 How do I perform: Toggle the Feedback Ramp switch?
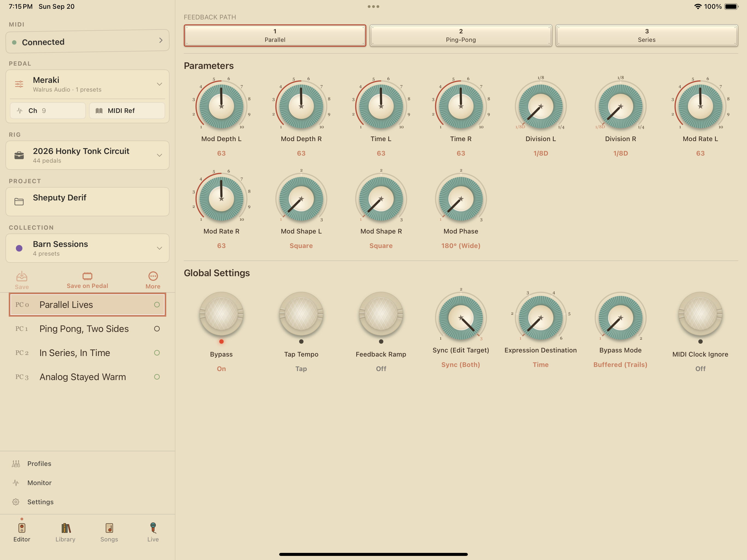pyautogui.click(x=381, y=314)
